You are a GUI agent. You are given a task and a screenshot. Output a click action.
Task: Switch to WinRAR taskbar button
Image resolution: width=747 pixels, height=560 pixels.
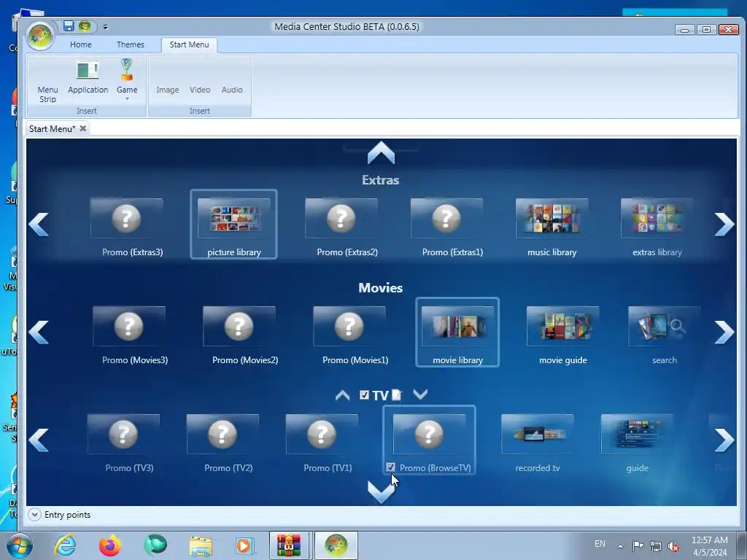coord(290,545)
